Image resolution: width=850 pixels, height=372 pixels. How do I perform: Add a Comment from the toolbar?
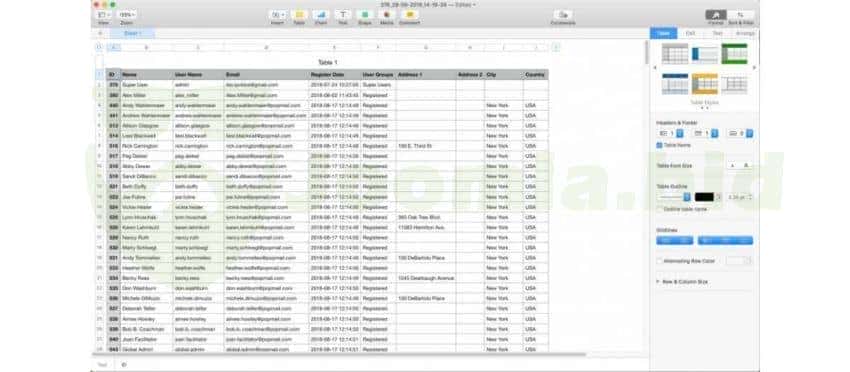(410, 15)
